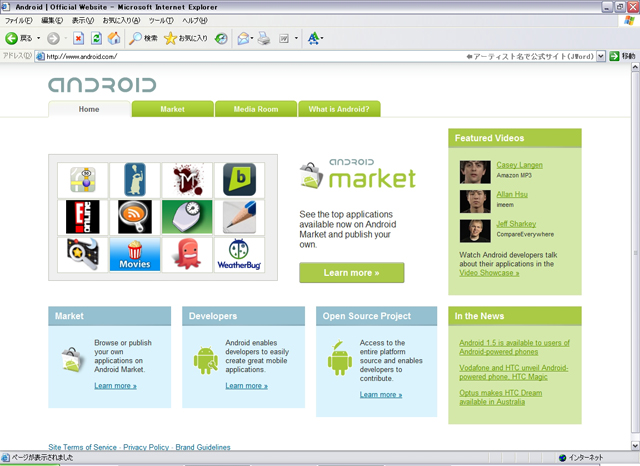Image resolution: width=640 pixels, height=466 pixels.
Task: Open the Jeff Sharkey video link
Action: [x=516, y=224]
